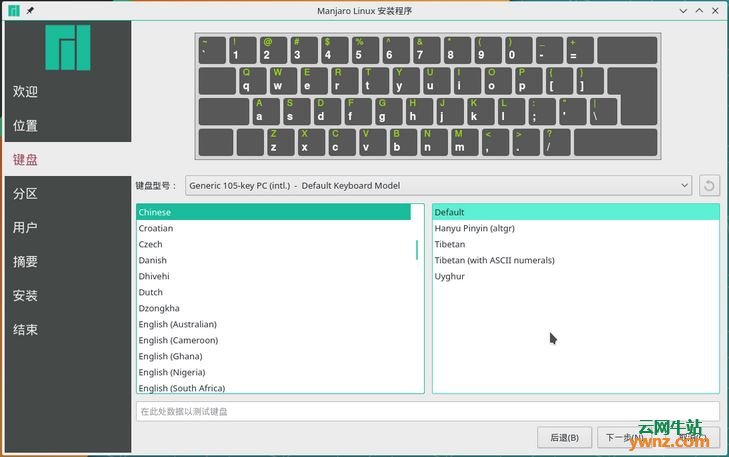The width and height of the screenshot is (729, 457).
Task: Click the M key on keyboard preview
Action: click(x=464, y=142)
